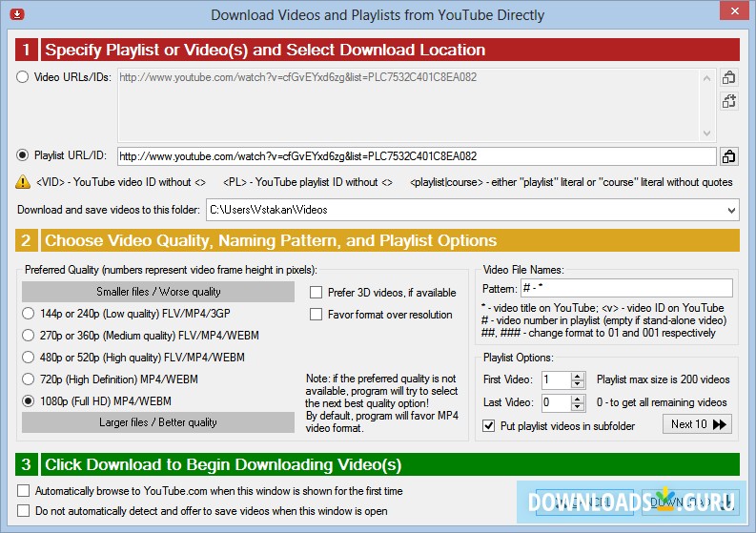Click the 'Video File Names:' group label

pyautogui.click(x=523, y=270)
